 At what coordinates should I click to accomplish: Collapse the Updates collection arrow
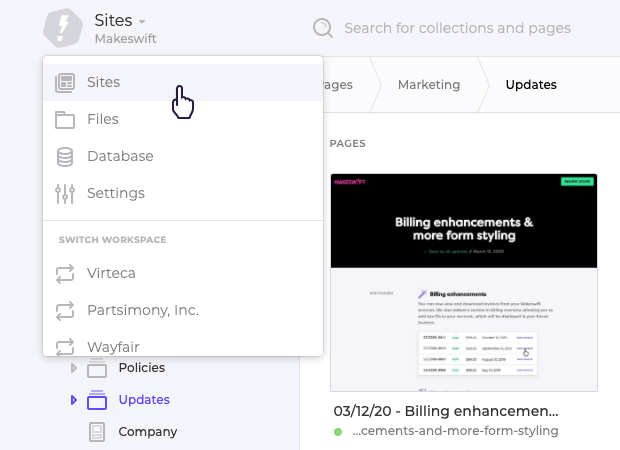[x=73, y=400]
